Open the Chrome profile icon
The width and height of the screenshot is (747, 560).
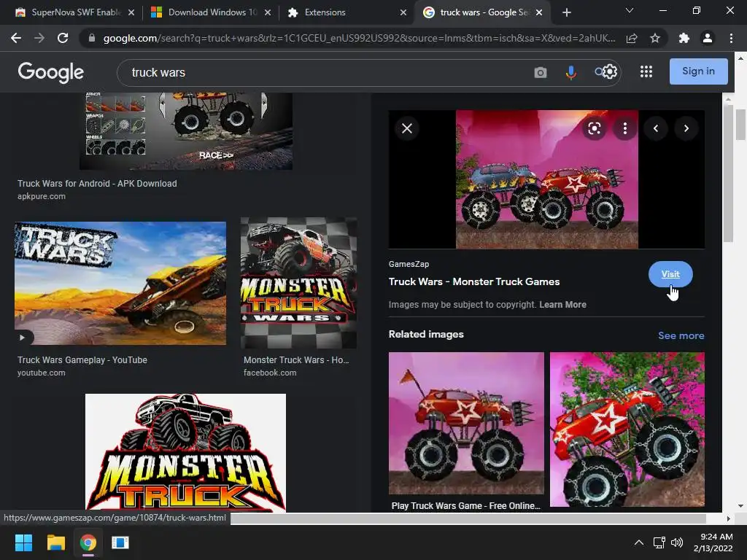click(708, 38)
